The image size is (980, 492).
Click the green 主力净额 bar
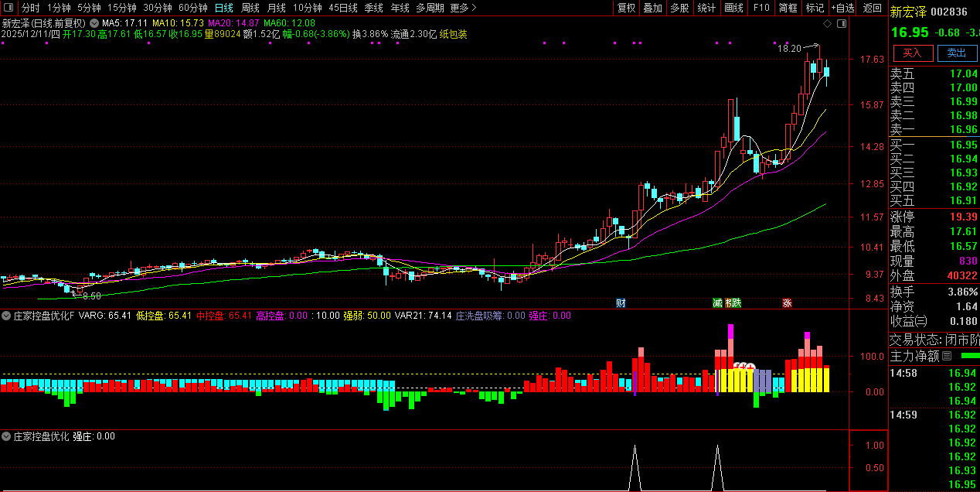tap(969, 355)
